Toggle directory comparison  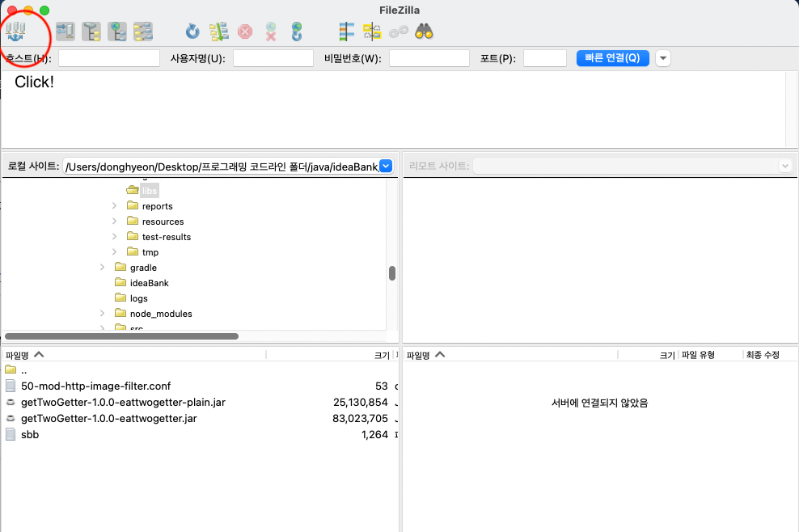[372, 32]
